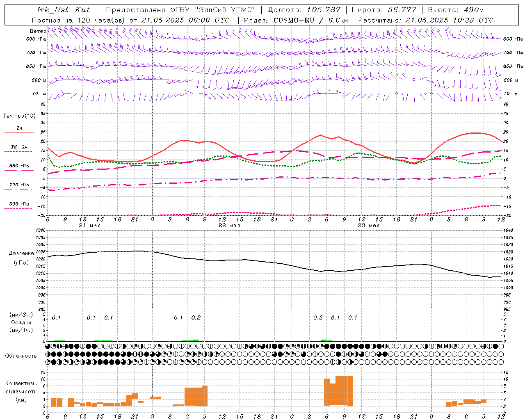
Task: Click the Давление pressure panel label
Action: tap(21, 253)
